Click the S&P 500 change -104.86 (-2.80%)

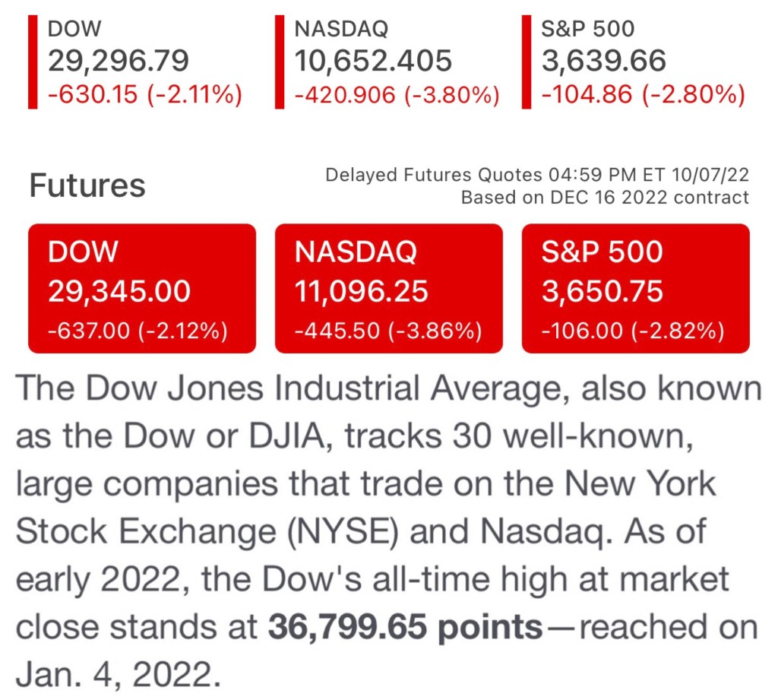click(x=643, y=94)
